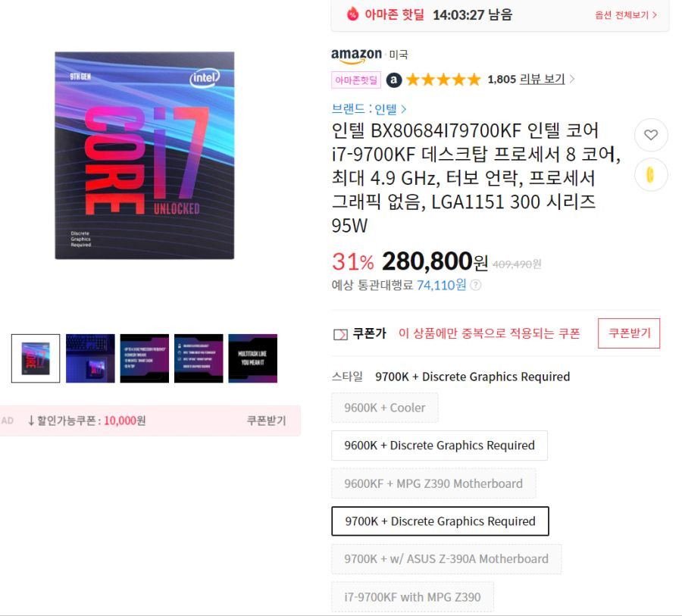
Task: Click the coupon ticket icon beside 쿠폰가
Action: point(340,334)
